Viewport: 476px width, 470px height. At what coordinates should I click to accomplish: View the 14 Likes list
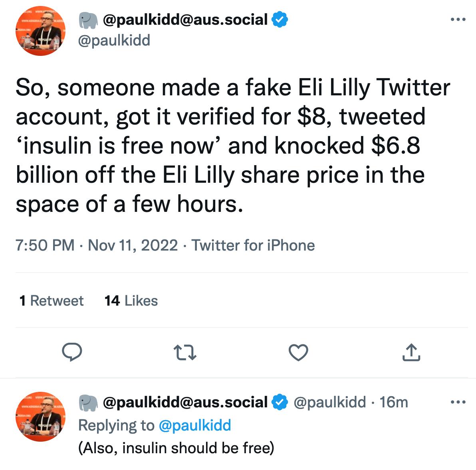[131, 300]
